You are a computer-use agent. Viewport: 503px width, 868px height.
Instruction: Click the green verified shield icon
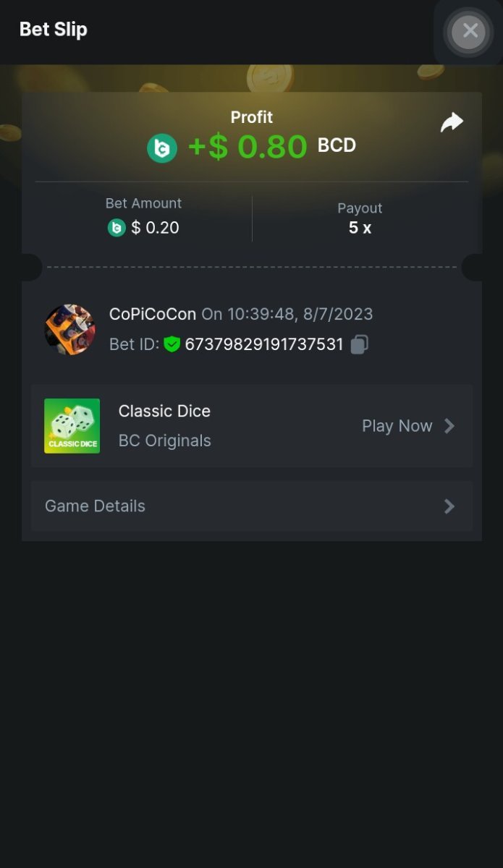(172, 344)
